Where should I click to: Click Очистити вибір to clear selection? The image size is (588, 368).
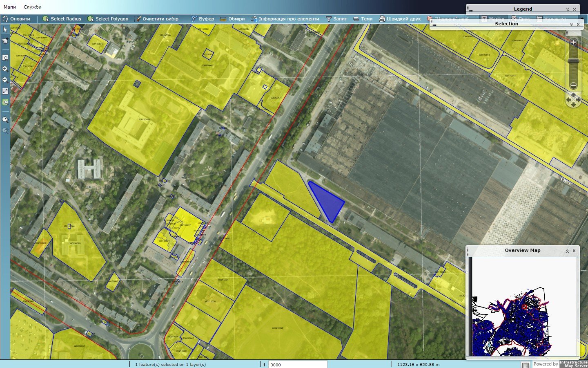click(156, 19)
